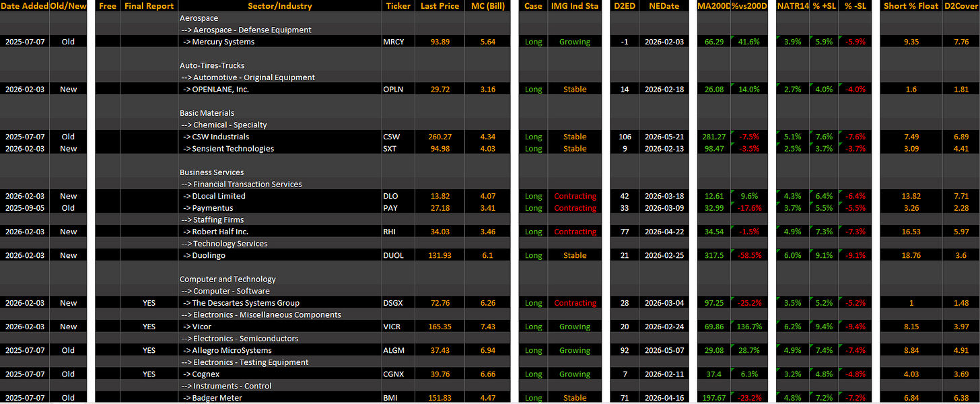Click the Last Price header
This screenshot has width=980, height=404.
[x=440, y=6]
